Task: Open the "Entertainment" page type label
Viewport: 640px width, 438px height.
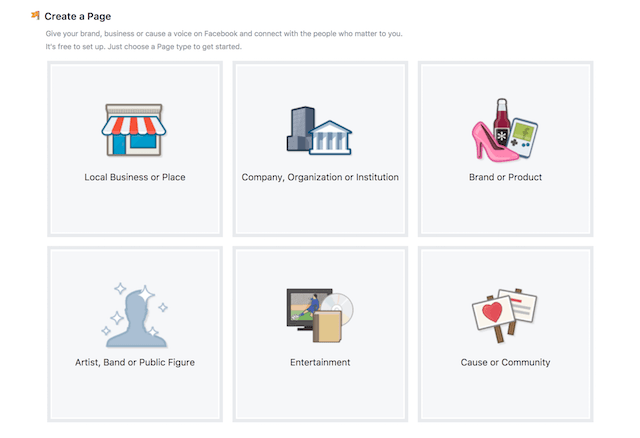Action: (320, 362)
